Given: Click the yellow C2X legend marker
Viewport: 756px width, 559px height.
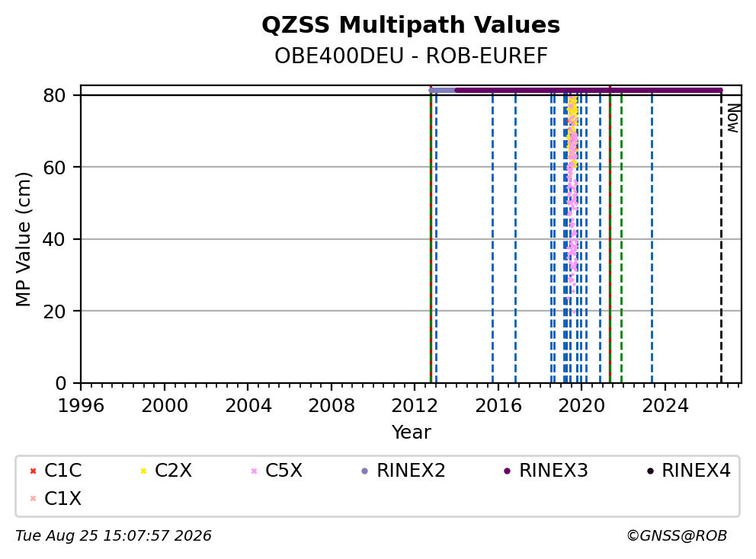Looking at the screenshot, I should click(x=143, y=471).
